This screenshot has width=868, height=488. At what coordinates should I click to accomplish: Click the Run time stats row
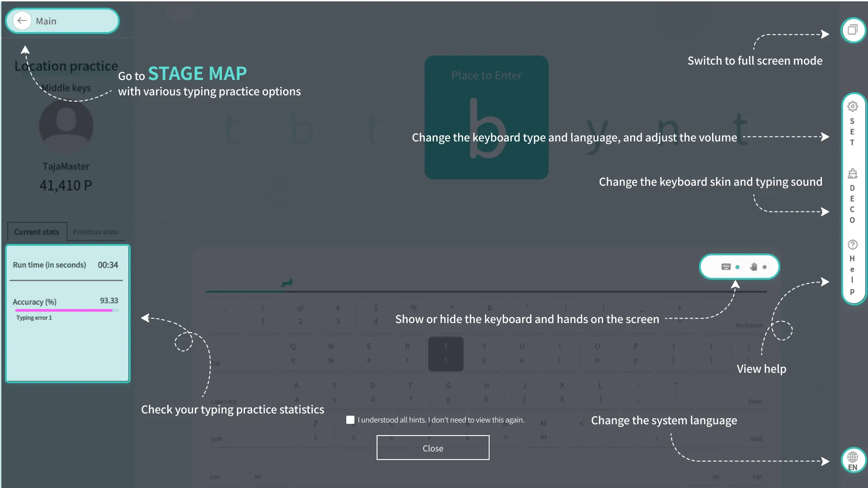point(66,265)
